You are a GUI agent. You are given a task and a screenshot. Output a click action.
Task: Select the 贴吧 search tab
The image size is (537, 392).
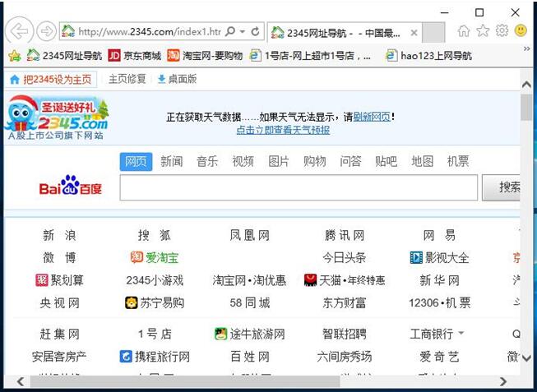click(x=386, y=162)
